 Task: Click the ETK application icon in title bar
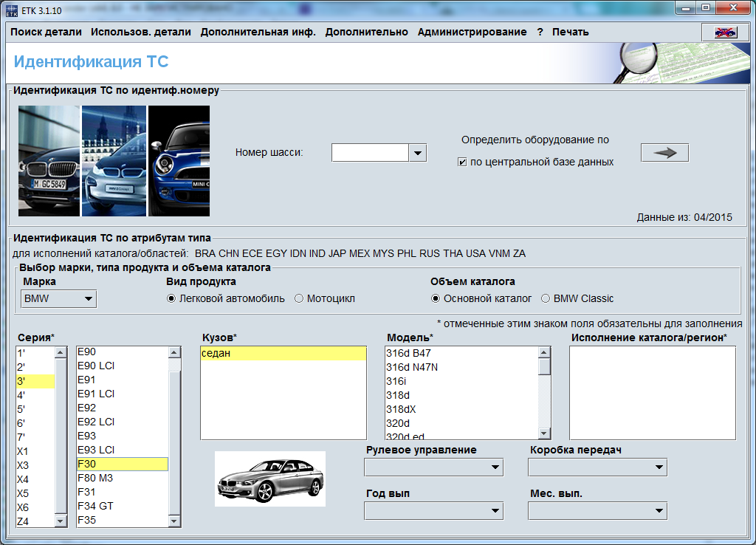[x=12, y=10]
